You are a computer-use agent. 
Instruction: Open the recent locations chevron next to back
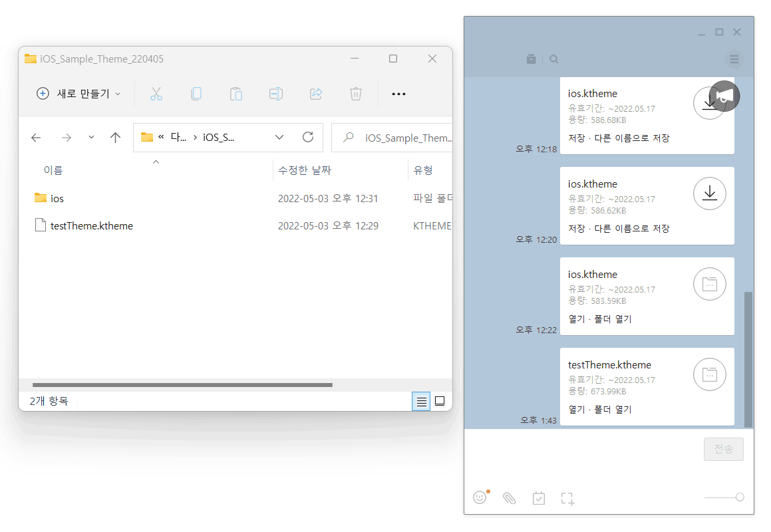90,137
